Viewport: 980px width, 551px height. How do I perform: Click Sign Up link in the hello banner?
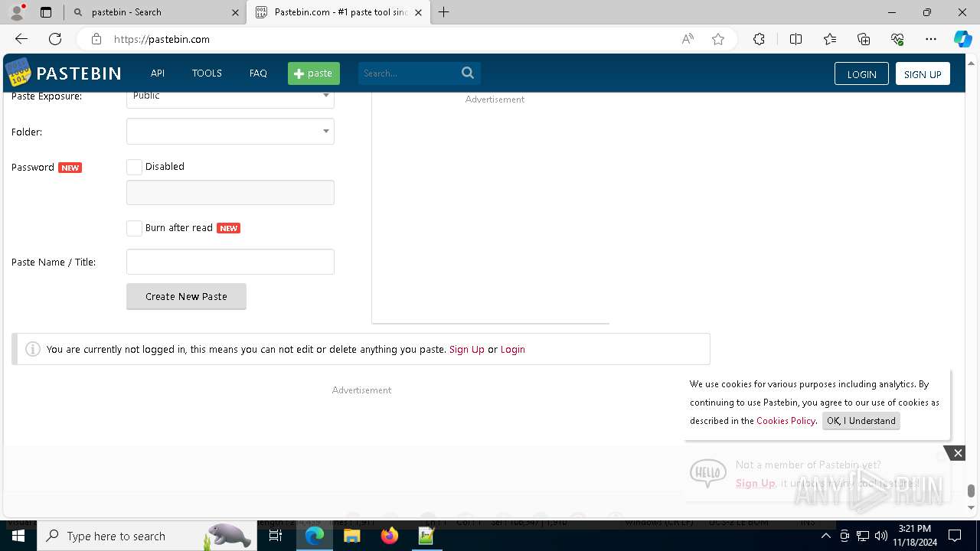(756, 484)
